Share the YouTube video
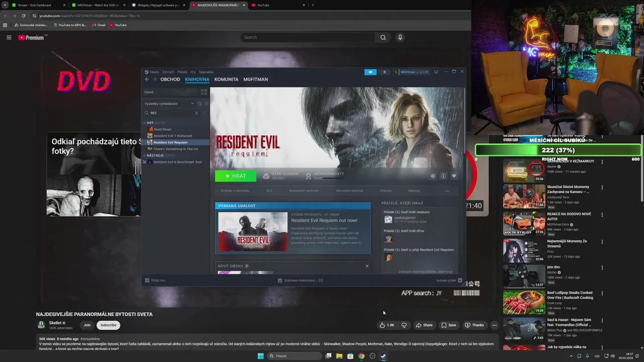Screen dimensions: 644x362 point(424,325)
